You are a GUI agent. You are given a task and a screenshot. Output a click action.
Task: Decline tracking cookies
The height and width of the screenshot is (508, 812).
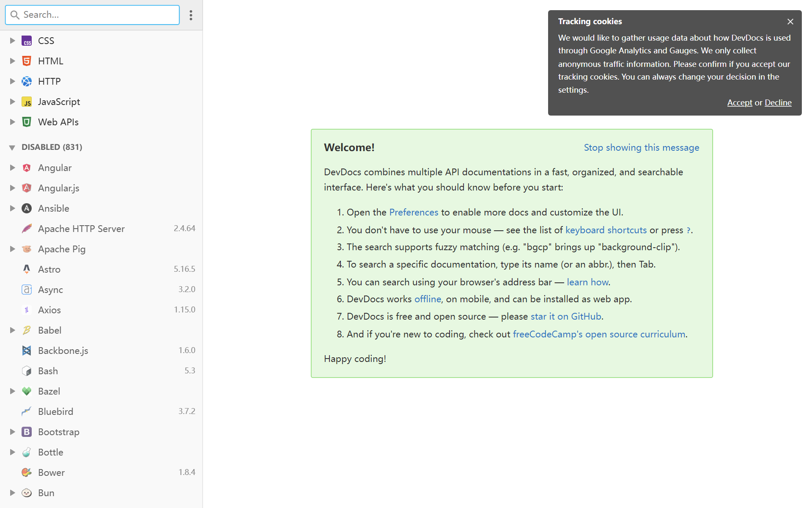778,102
